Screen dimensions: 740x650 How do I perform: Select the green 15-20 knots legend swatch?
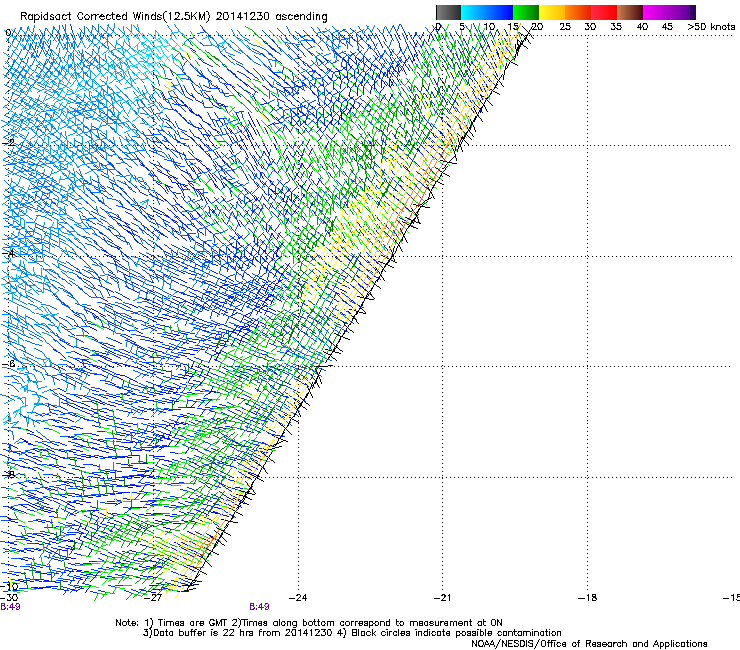pos(526,12)
